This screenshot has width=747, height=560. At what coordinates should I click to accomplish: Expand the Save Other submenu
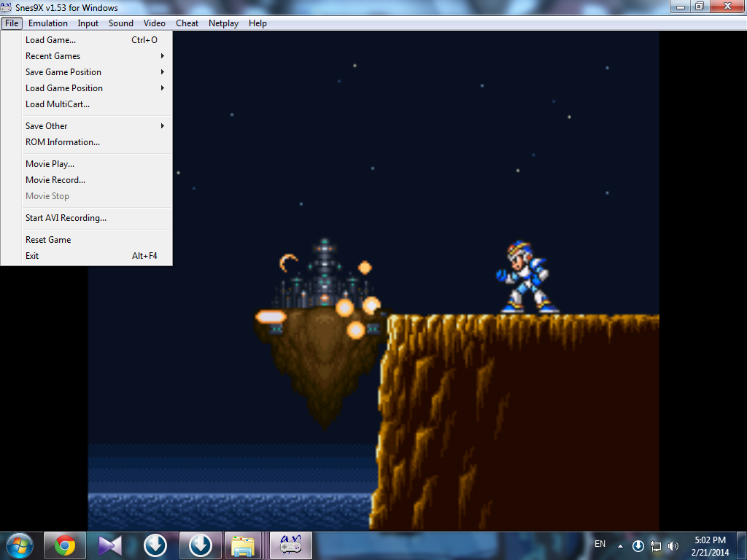[x=86, y=126]
